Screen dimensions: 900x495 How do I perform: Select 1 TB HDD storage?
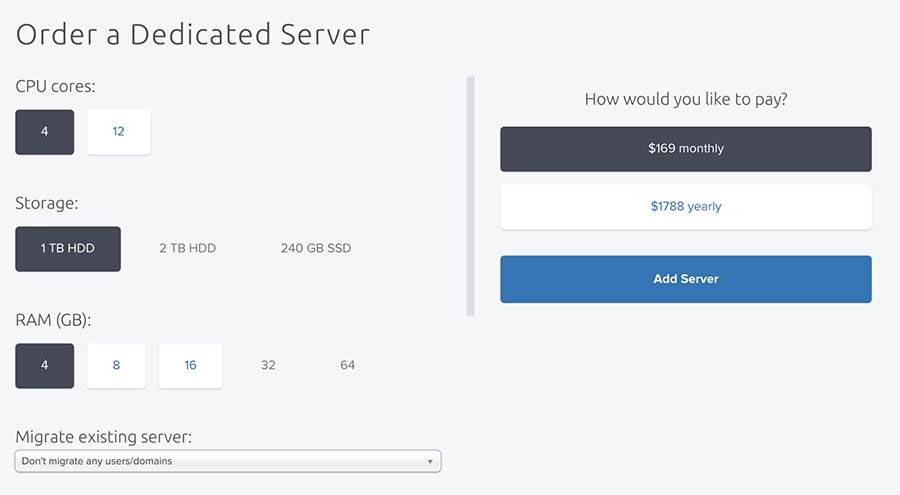click(68, 249)
